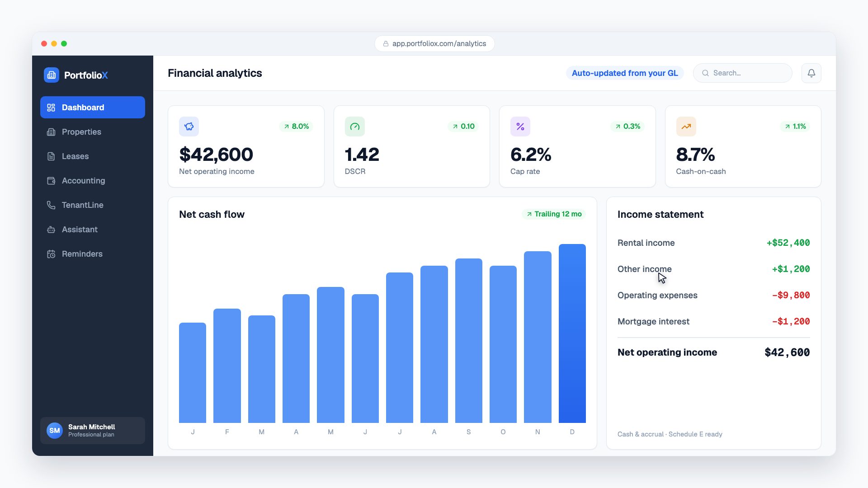Click the 0.10 change badge on DSCR card

pyautogui.click(x=463, y=127)
